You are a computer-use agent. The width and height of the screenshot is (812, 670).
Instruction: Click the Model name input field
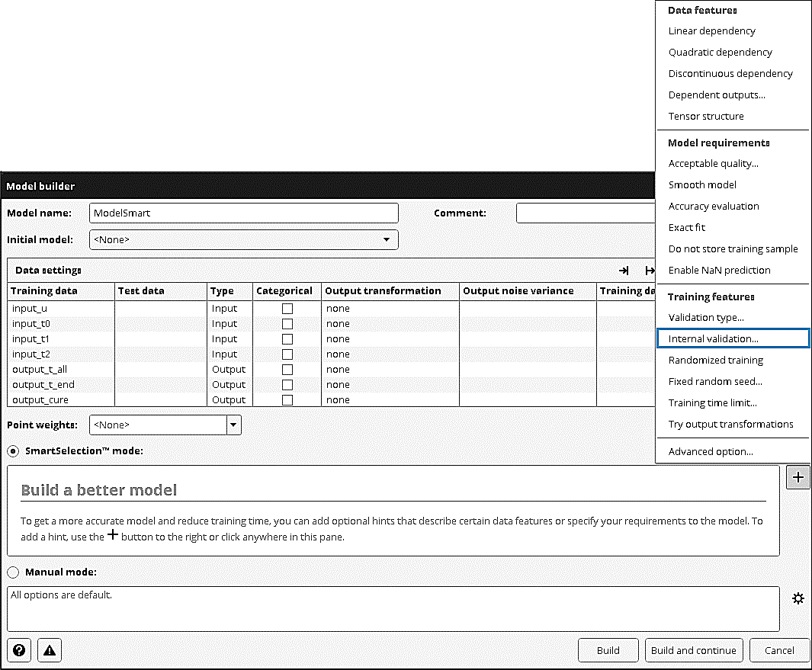point(244,213)
